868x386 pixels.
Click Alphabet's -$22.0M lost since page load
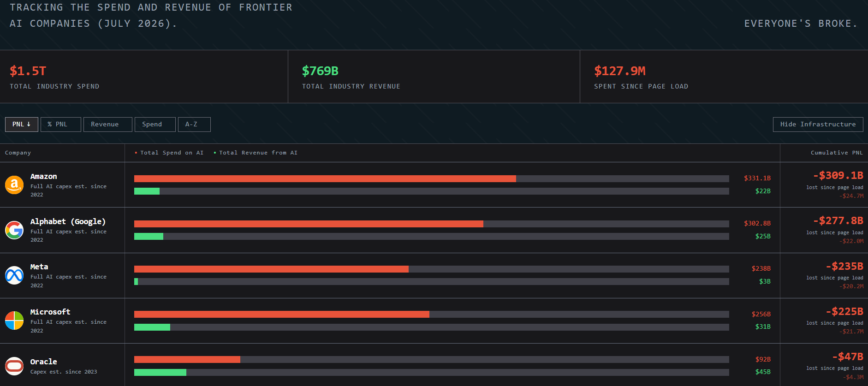click(x=851, y=241)
